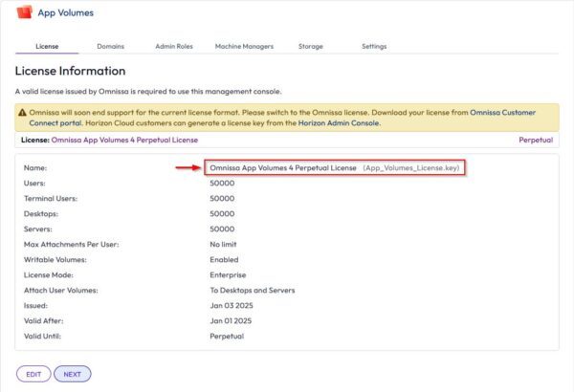Click the 'No limit' value

223,245
